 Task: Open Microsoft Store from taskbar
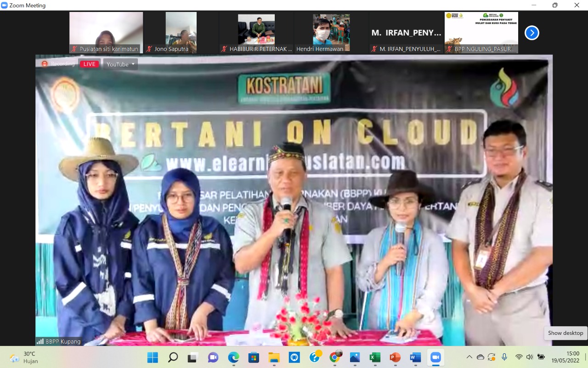tap(254, 357)
